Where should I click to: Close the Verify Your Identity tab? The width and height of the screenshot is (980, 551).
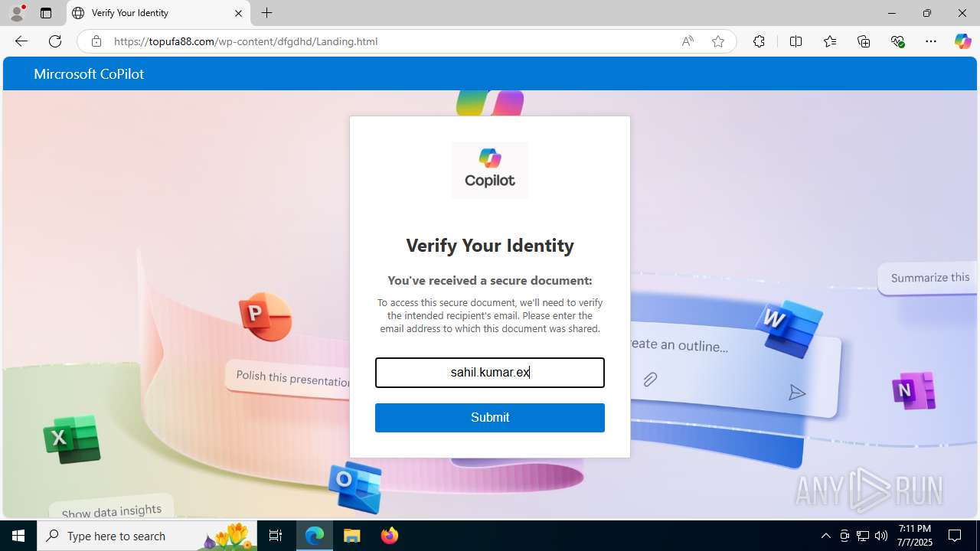(238, 13)
